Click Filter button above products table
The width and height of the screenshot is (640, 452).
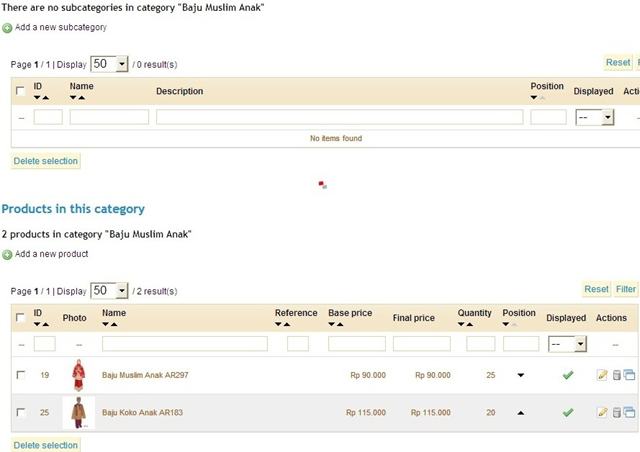click(626, 289)
